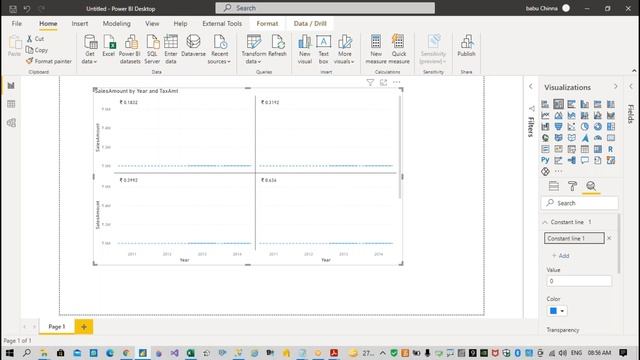
Task: Add a new page with plus tab
Action: tap(84, 327)
